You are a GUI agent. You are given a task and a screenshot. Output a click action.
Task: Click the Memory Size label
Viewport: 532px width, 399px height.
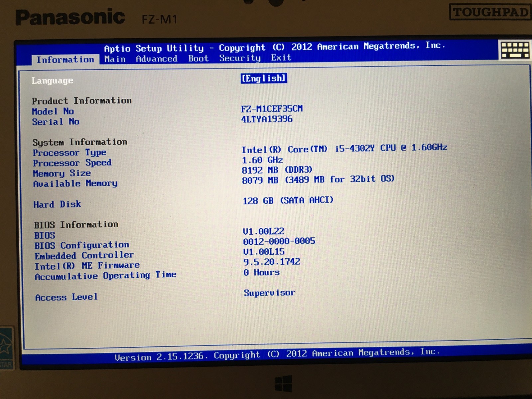click(62, 174)
